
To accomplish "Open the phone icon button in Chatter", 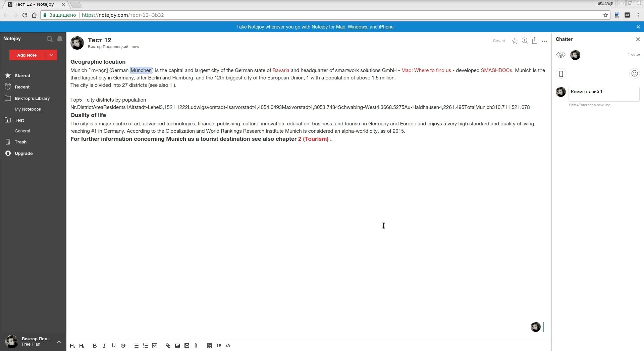I will point(561,74).
